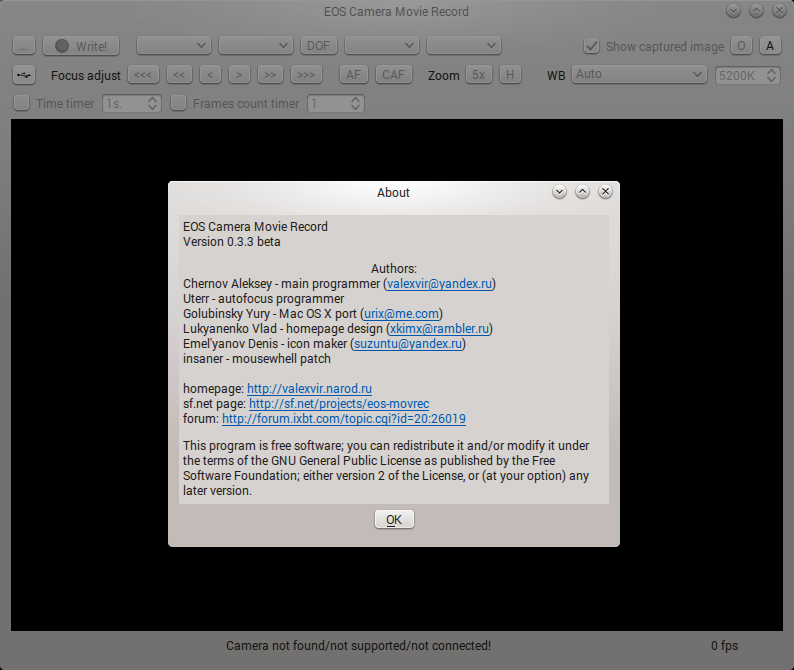Screen dimensions: 794x670
Task: Open the first dropdown after Write!
Action: pos(174,46)
